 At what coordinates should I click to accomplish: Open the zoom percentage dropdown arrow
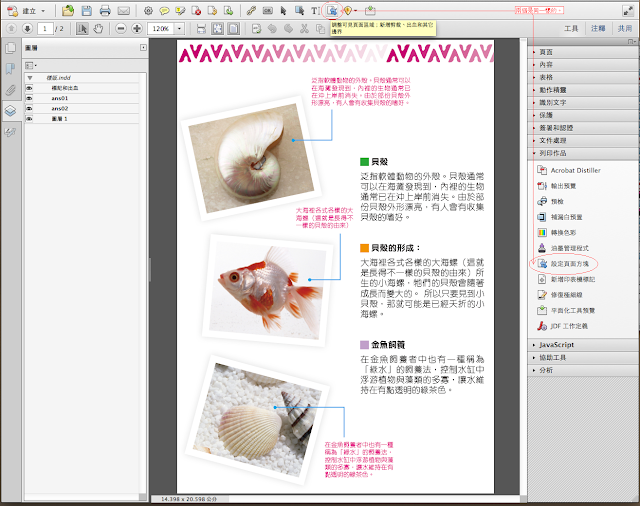tap(179, 29)
